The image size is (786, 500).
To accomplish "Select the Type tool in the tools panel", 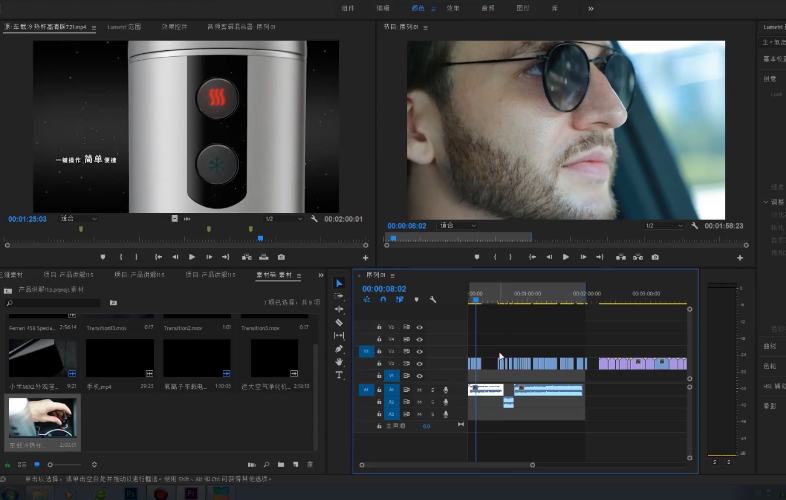I will [339, 375].
